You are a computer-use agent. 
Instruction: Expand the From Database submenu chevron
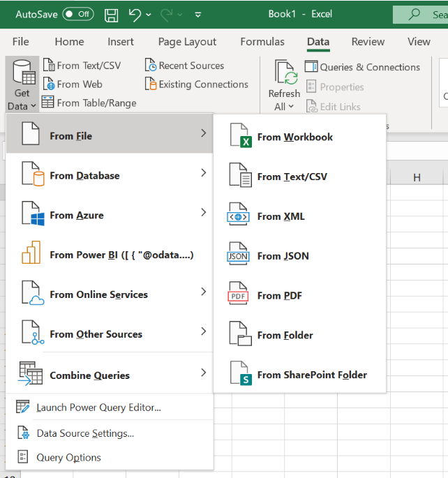[204, 172]
